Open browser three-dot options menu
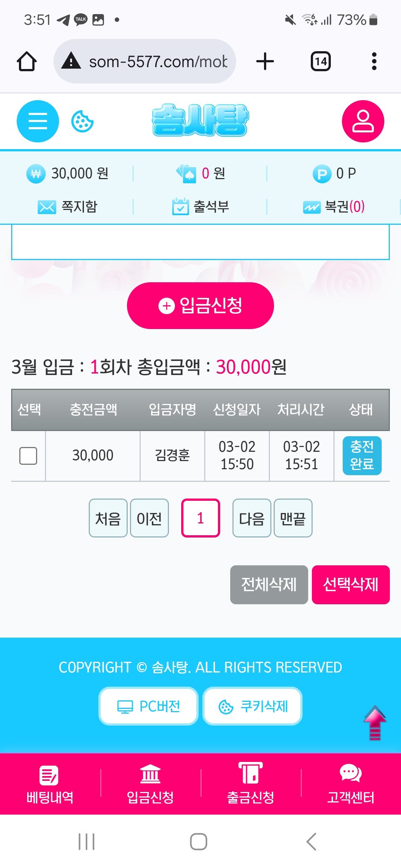401x868 pixels. [x=374, y=61]
